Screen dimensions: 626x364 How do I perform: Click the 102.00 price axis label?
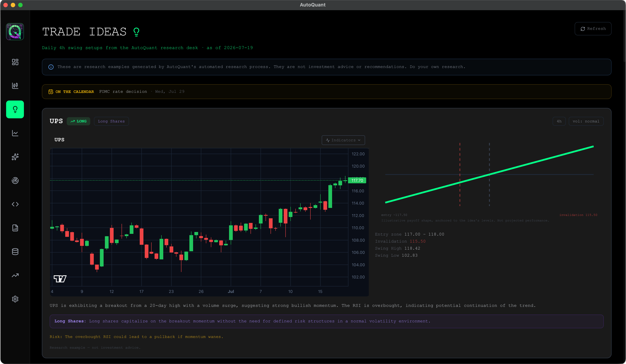(x=358, y=277)
